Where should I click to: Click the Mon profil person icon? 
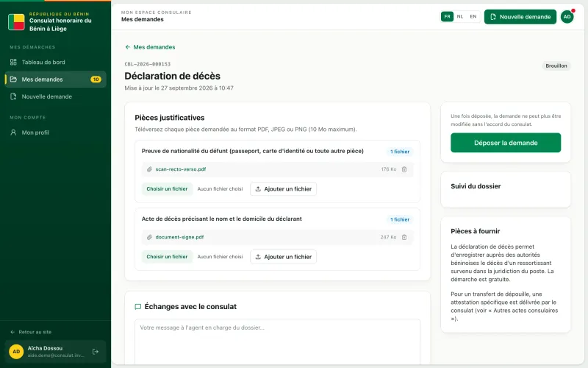(13, 132)
